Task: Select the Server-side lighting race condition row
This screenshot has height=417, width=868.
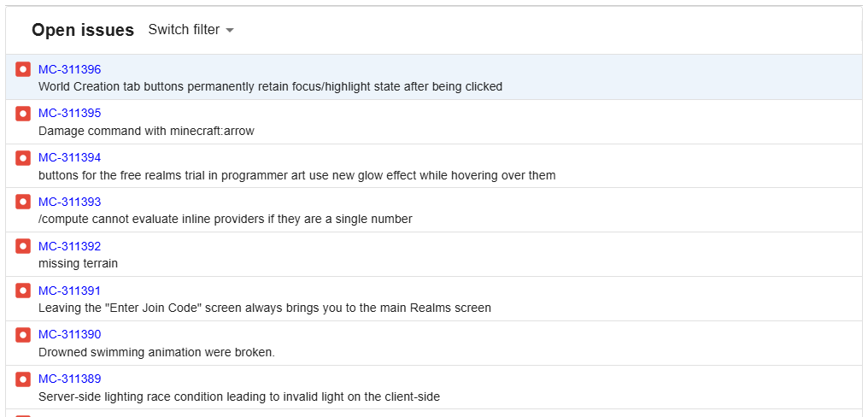Action: (x=434, y=387)
